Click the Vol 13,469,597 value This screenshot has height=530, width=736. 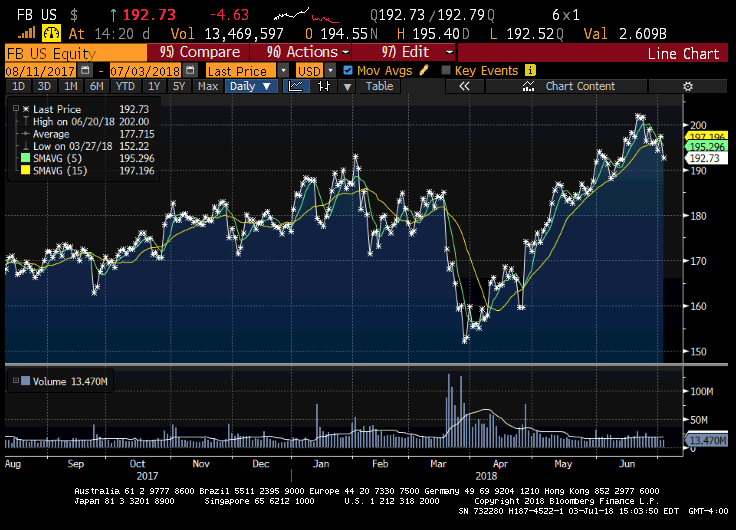pyautogui.click(x=244, y=34)
